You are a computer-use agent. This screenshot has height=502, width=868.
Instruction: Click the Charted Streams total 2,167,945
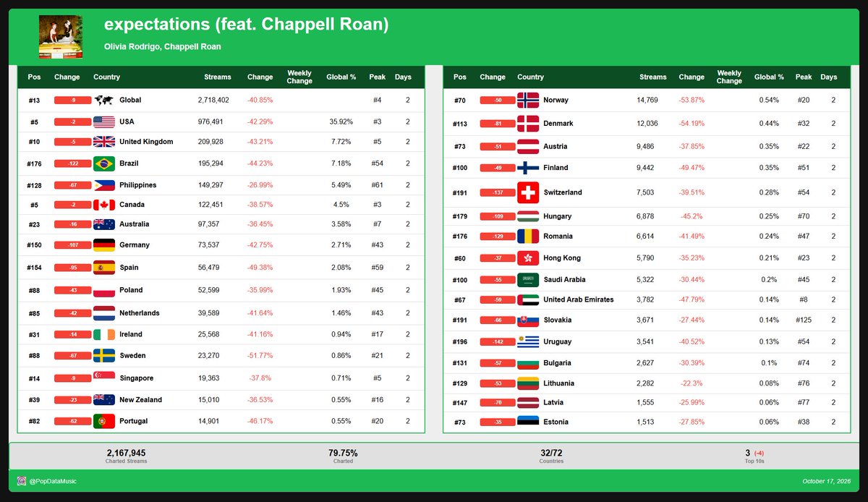pyautogui.click(x=127, y=453)
